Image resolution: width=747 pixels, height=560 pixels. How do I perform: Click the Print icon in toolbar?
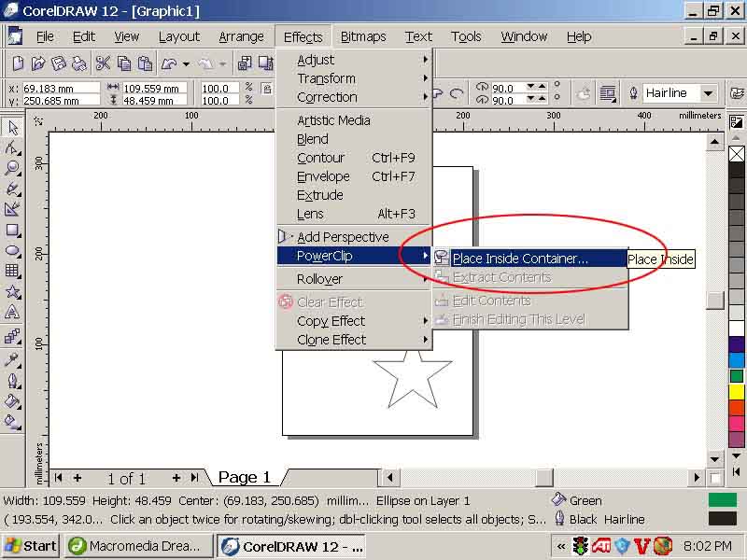79,63
